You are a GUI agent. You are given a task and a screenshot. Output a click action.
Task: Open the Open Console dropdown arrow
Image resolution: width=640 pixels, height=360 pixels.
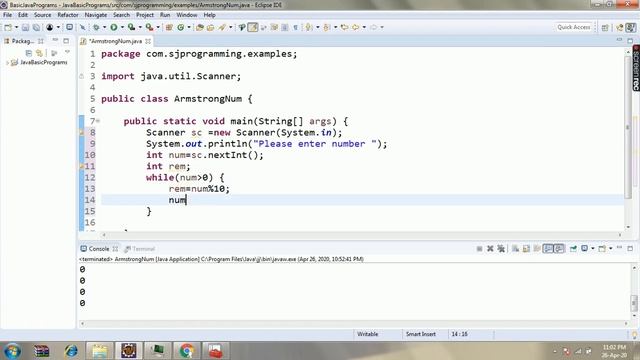point(611,249)
